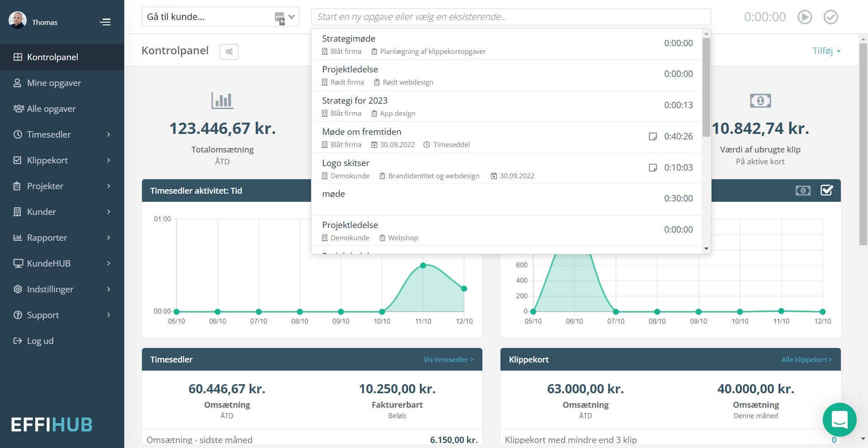Viewport: 868px width, 448px height.
Task: Click the page vertical scrollbar
Action: click(x=863, y=145)
